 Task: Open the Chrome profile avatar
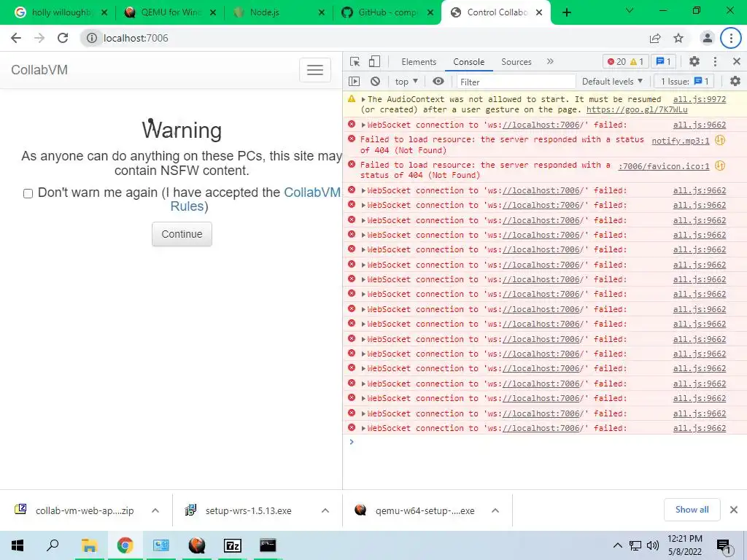pyautogui.click(x=708, y=38)
